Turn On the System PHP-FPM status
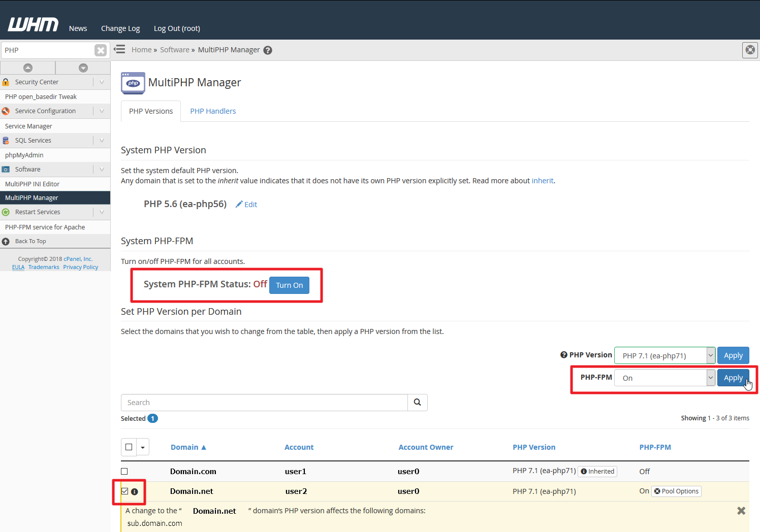Viewport: 760px width, 532px height. point(289,285)
